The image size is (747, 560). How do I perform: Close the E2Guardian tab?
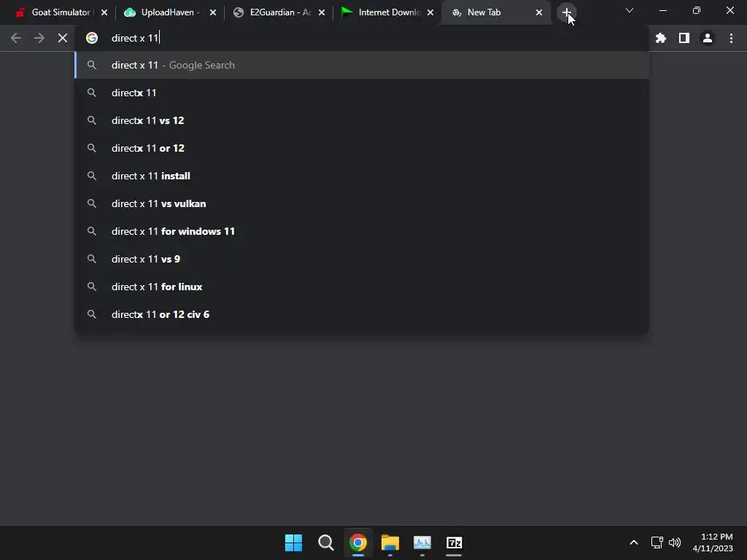pos(322,13)
